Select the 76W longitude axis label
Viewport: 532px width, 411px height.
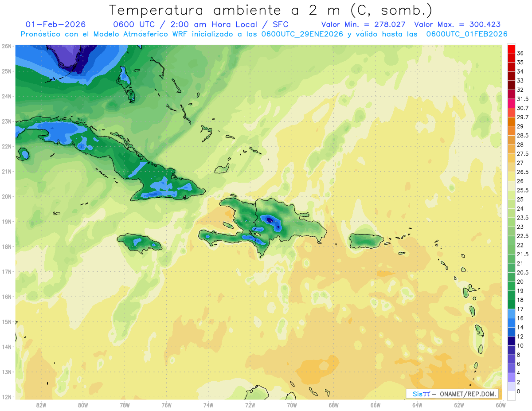167,405
